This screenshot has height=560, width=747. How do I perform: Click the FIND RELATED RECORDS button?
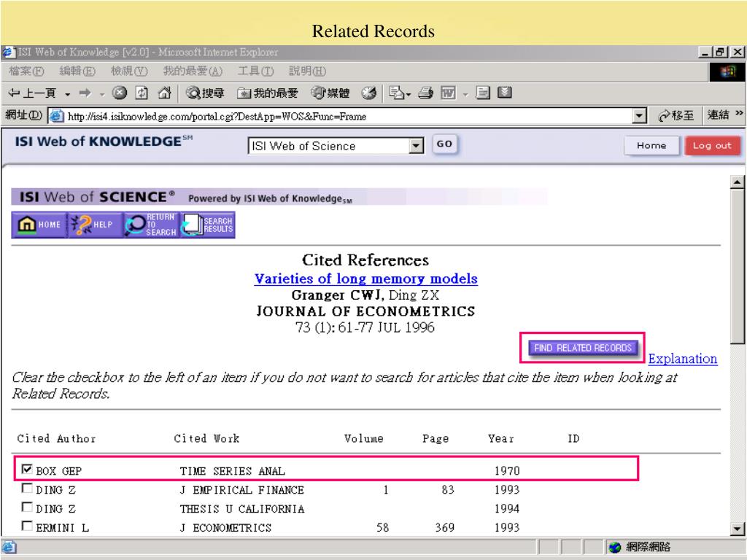tap(583, 348)
